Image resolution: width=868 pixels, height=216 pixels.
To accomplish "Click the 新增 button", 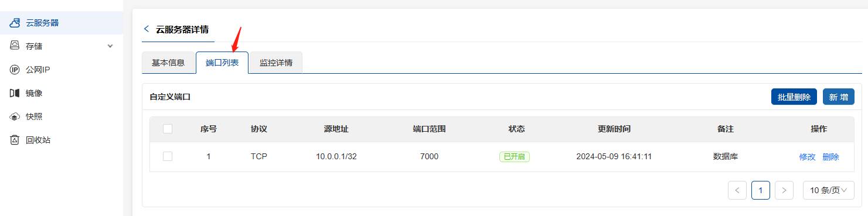I will tap(839, 97).
